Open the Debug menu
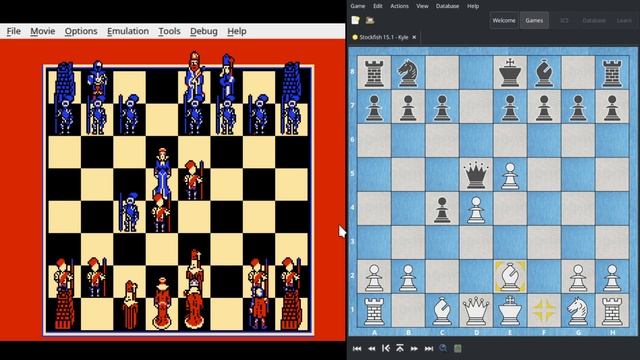The width and height of the screenshot is (640, 360). [x=204, y=31]
